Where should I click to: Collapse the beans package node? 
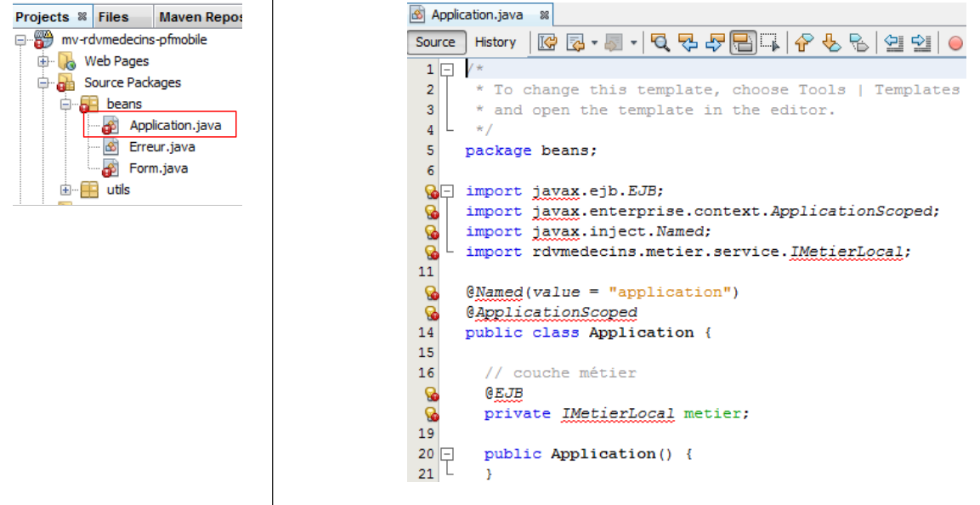point(65,104)
